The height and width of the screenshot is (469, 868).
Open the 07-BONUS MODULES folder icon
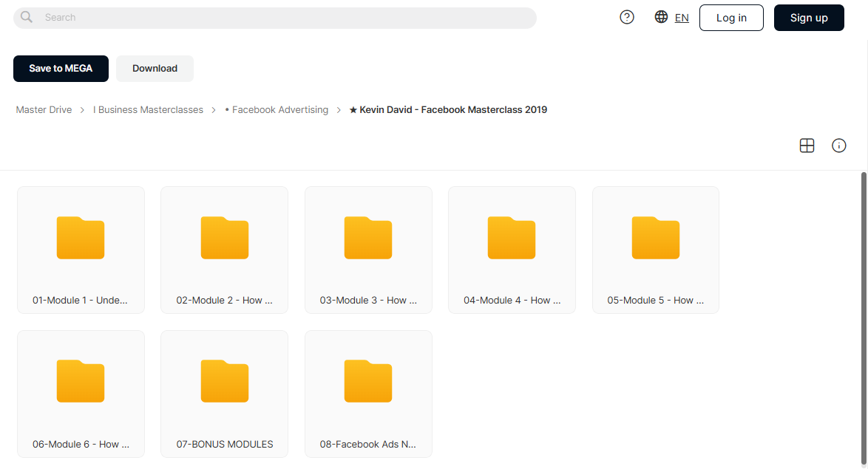pyautogui.click(x=225, y=381)
